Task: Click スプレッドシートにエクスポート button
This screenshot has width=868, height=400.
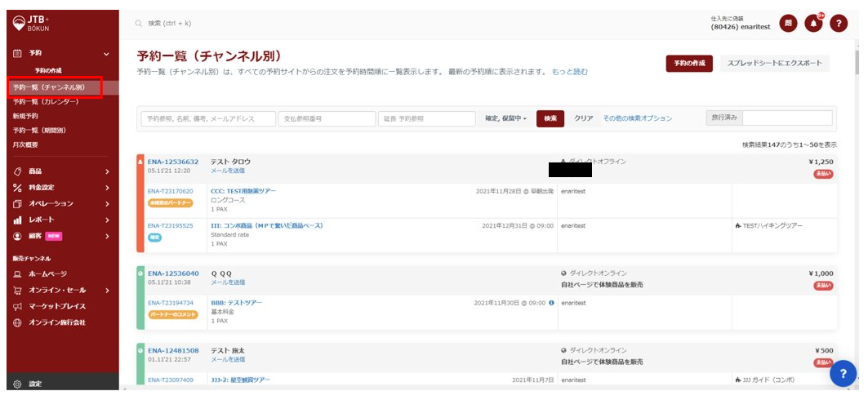Action: pos(774,64)
